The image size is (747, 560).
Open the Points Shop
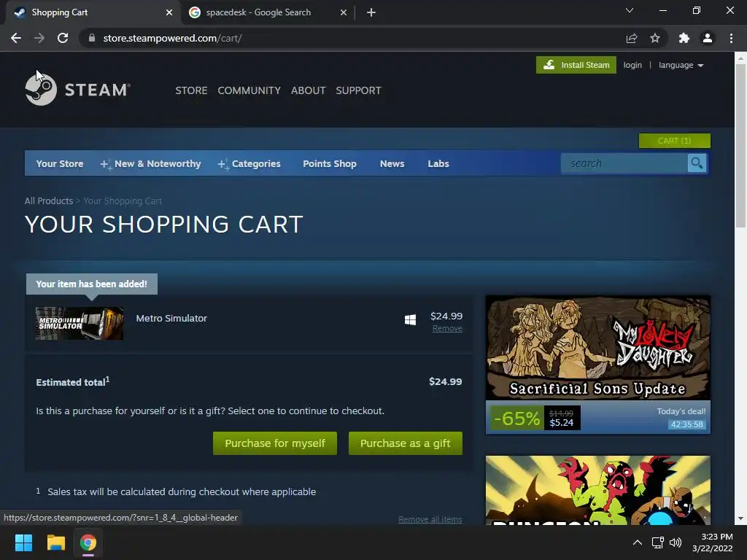pyautogui.click(x=330, y=163)
